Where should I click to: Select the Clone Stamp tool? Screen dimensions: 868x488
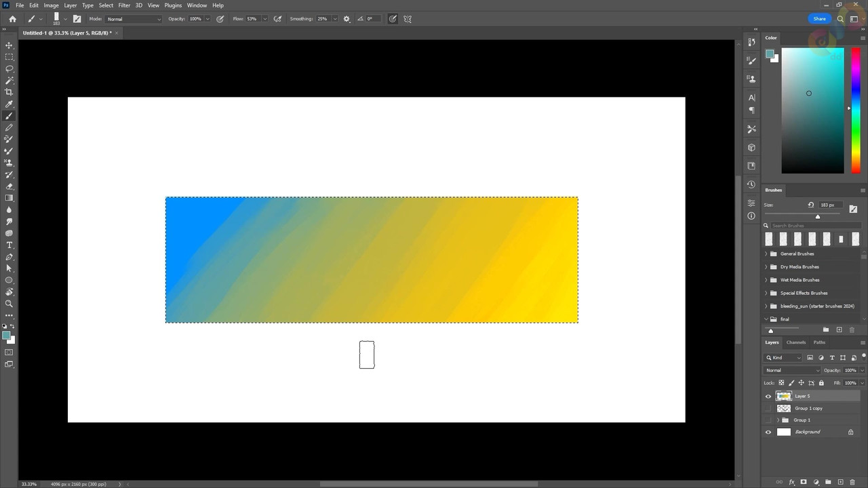point(9,163)
